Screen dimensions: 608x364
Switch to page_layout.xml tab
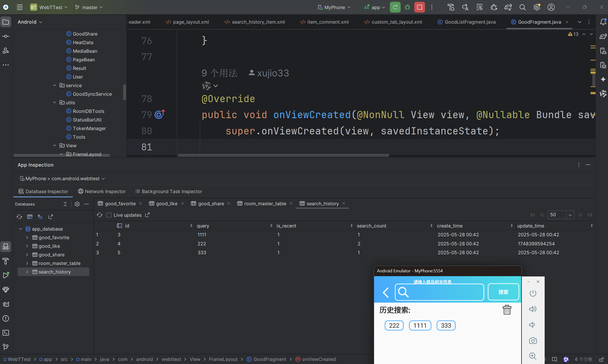pos(187,22)
